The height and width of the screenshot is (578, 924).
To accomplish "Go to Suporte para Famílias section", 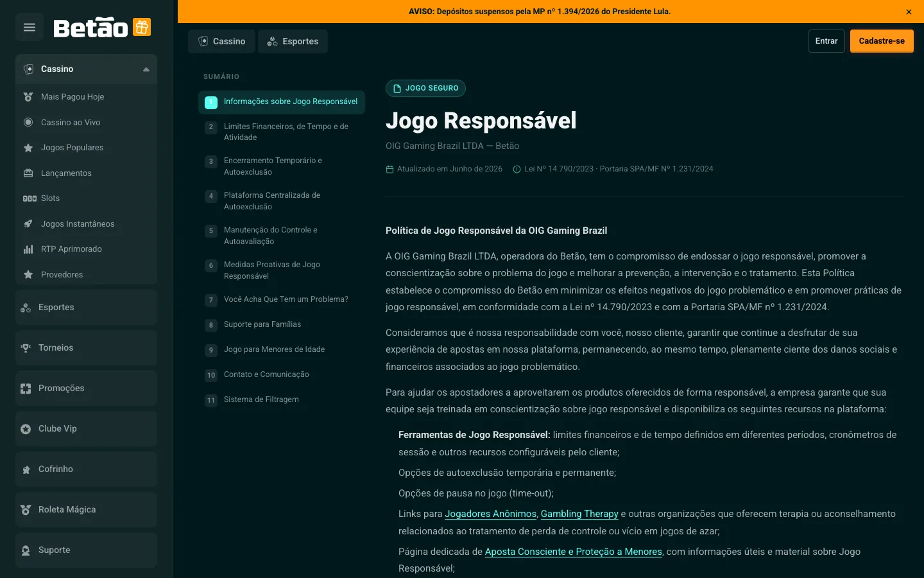I will point(281,324).
